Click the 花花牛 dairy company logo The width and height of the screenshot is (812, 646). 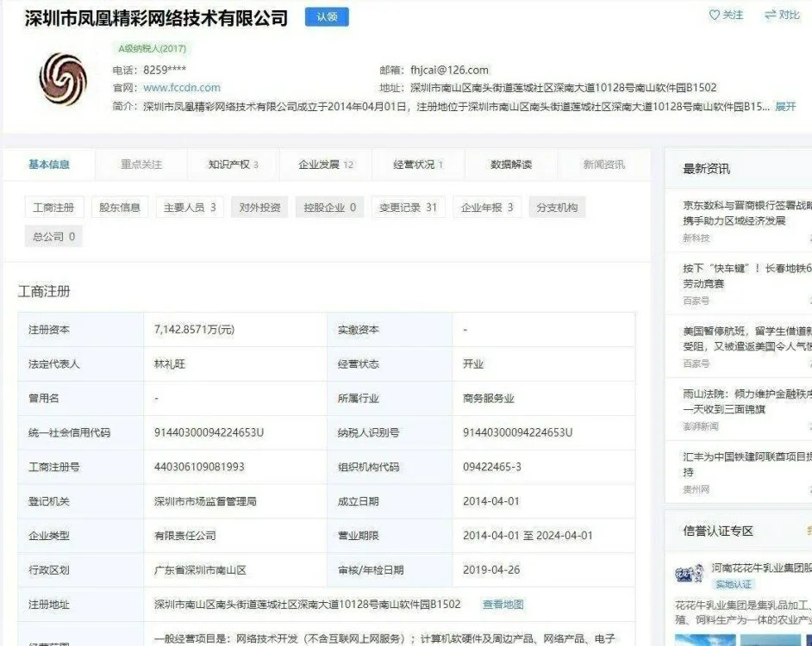690,575
